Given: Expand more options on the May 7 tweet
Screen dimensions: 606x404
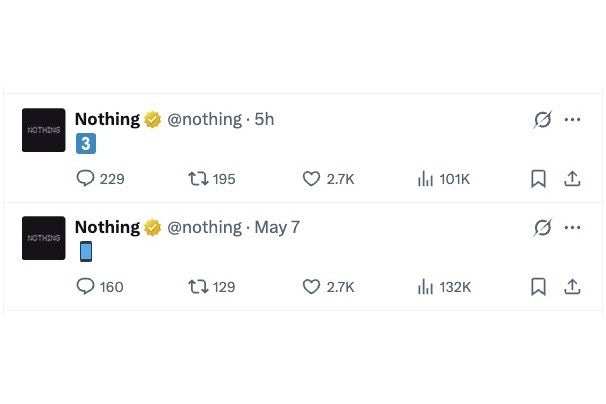Looking at the screenshot, I should (572, 228).
